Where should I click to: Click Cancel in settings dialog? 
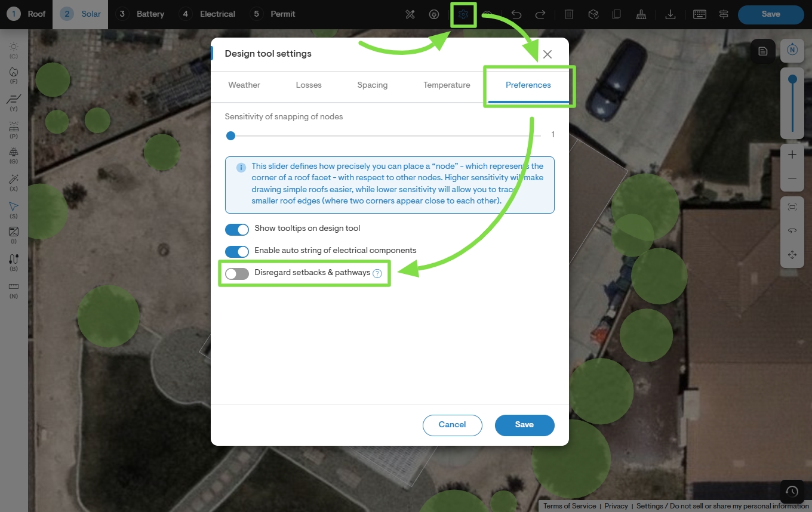[452, 425]
